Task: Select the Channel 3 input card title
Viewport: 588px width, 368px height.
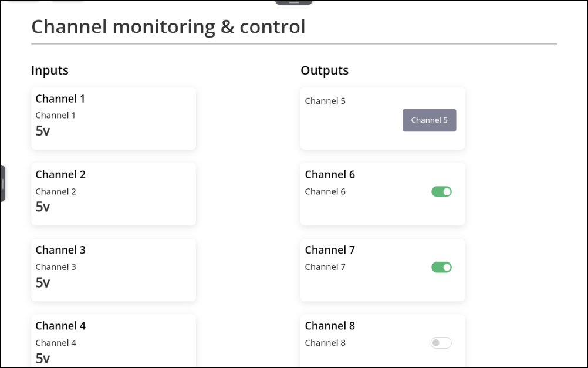Action: coord(60,250)
